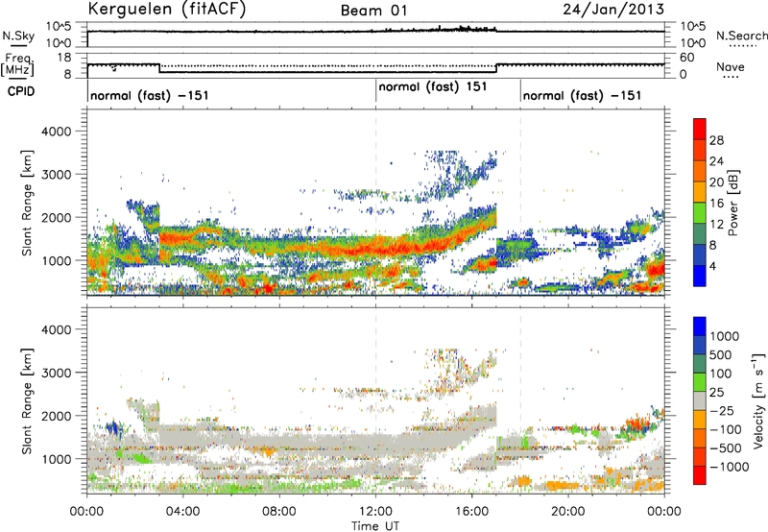Click the 'Velocity [m s-1]' colorbar label
Image resolution: width=768 pixels, height=532 pixels.
(758, 400)
